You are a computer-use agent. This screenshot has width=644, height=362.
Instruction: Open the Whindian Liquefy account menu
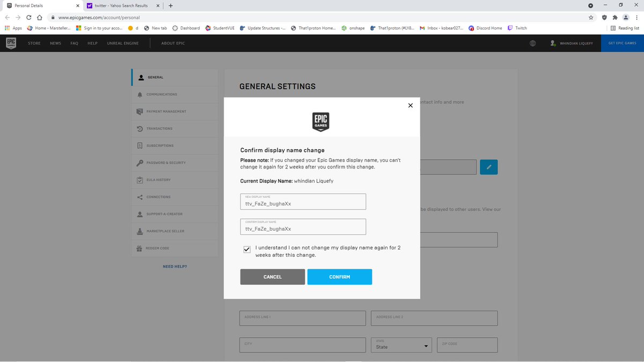pyautogui.click(x=572, y=43)
